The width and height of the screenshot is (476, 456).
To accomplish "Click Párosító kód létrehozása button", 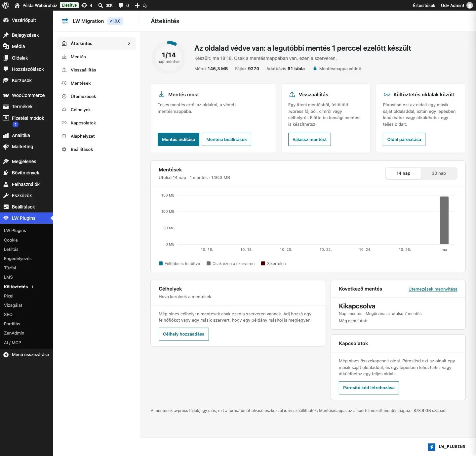I will pyautogui.click(x=369, y=388).
